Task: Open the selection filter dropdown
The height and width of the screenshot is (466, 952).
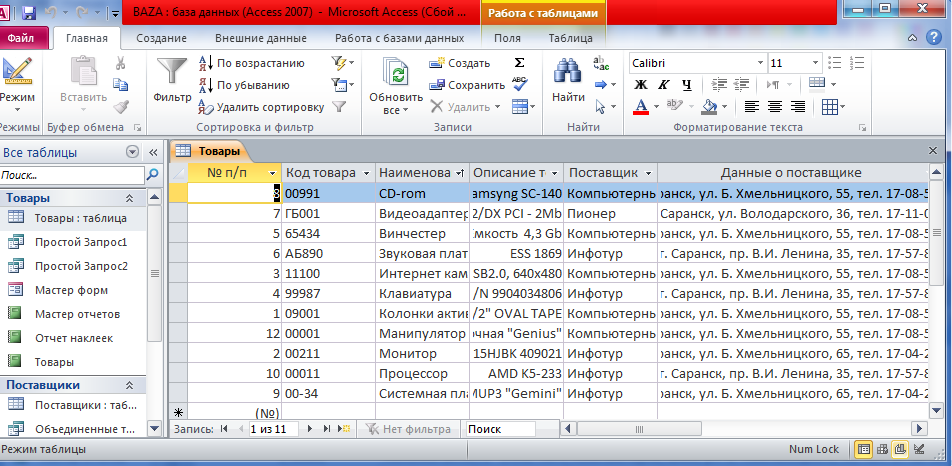Action: 342,62
